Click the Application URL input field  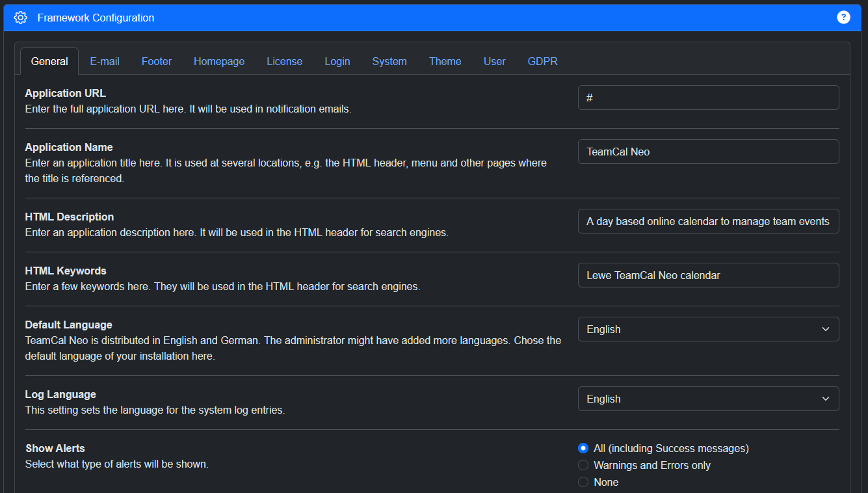(x=708, y=97)
